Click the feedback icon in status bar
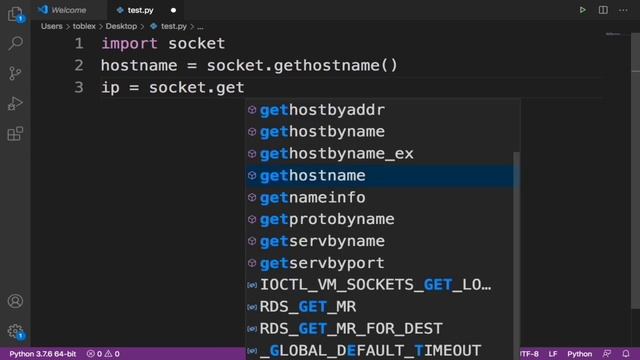The width and height of the screenshot is (640, 360). [607, 354]
